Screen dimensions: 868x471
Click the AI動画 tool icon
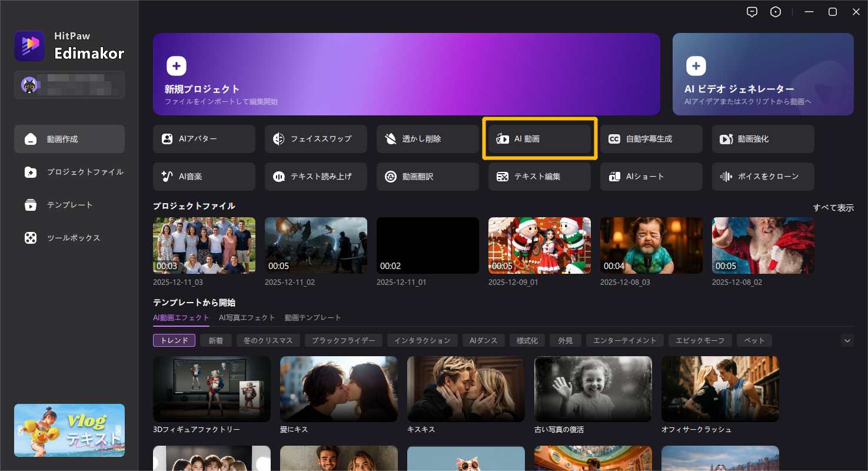coord(503,139)
